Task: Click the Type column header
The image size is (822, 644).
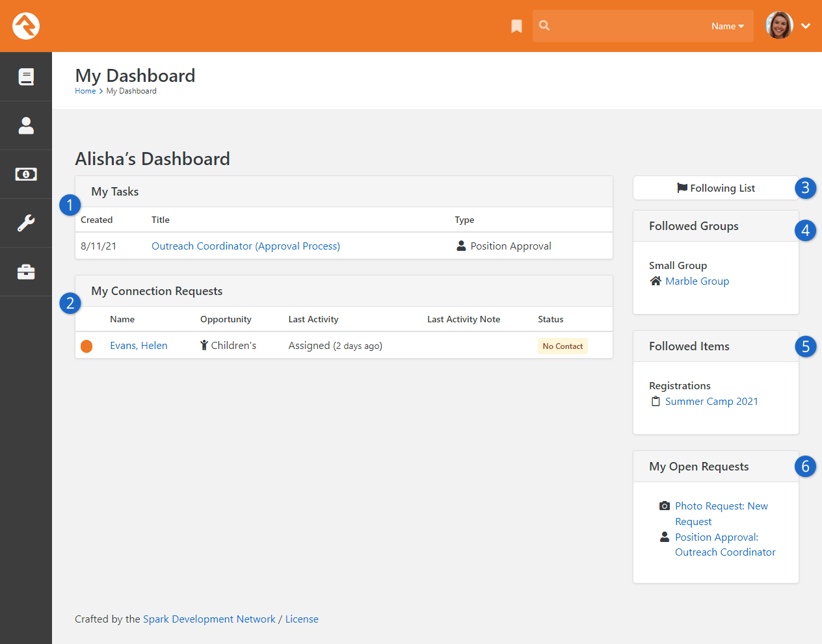Action: point(464,220)
